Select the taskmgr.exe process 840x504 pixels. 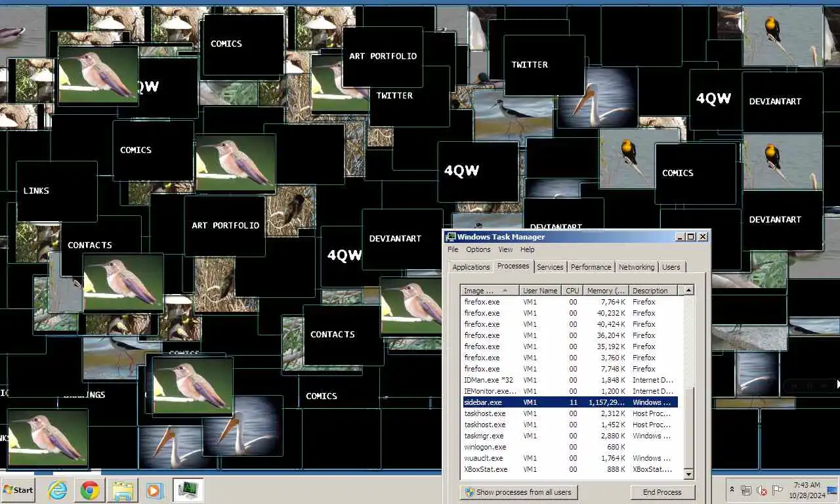tap(570, 436)
